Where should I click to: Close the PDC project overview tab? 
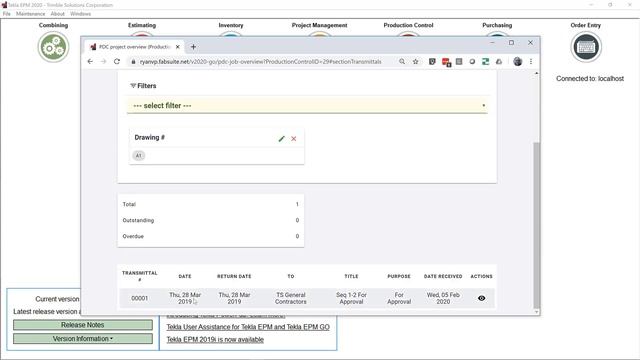click(178, 47)
